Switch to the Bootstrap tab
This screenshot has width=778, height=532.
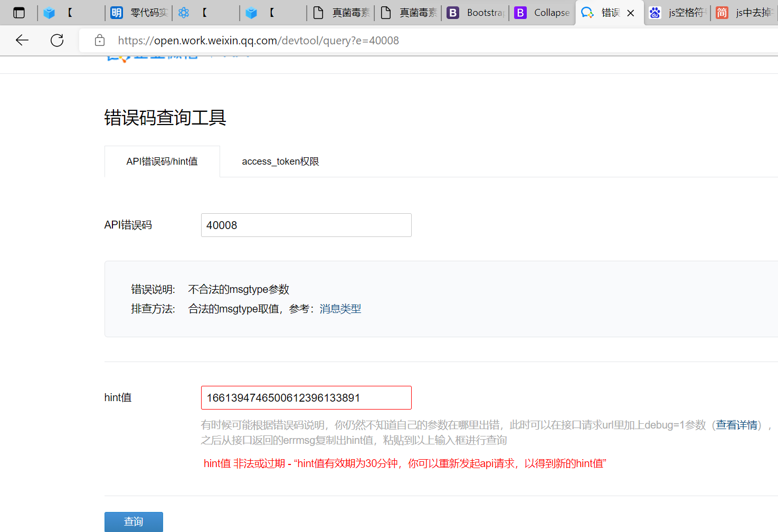476,13
